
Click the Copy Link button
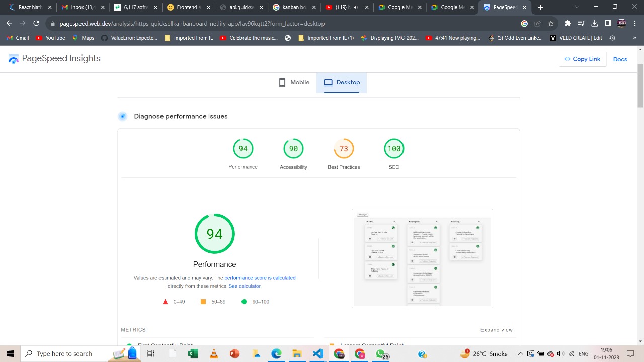582,59
